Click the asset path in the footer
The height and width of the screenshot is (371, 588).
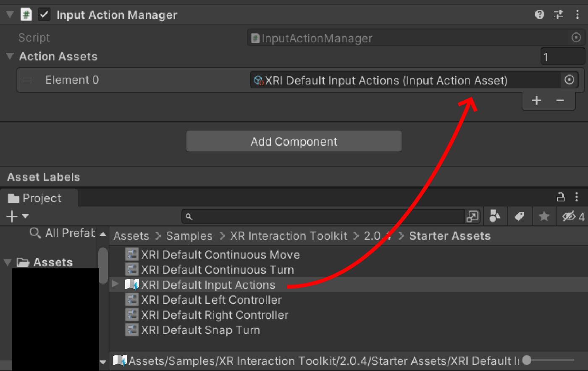click(323, 361)
